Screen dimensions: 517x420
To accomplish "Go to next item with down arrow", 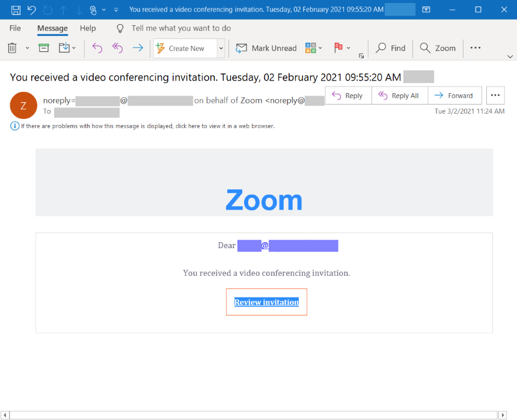I will (x=79, y=10).
